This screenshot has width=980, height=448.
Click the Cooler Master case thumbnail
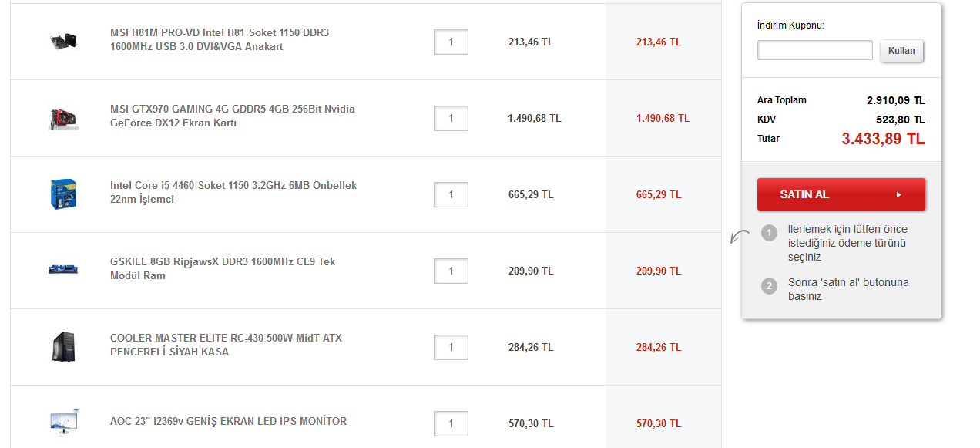point(63,346)
